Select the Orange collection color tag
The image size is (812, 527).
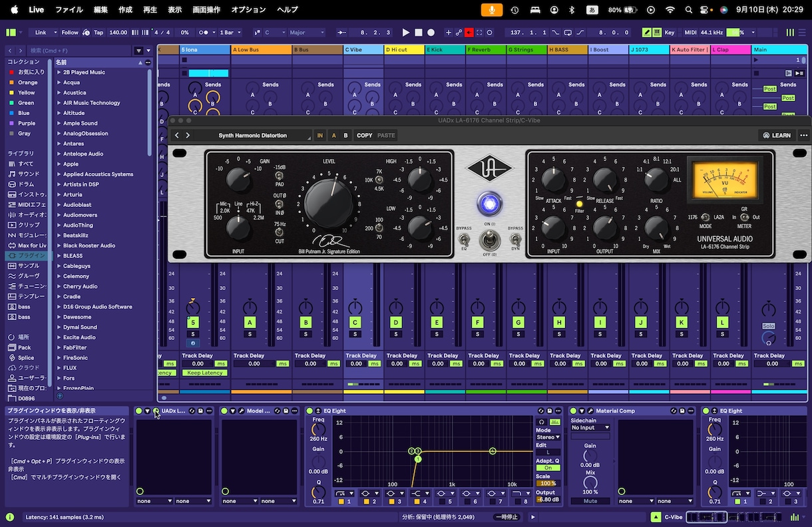click(x=27, y=83)
